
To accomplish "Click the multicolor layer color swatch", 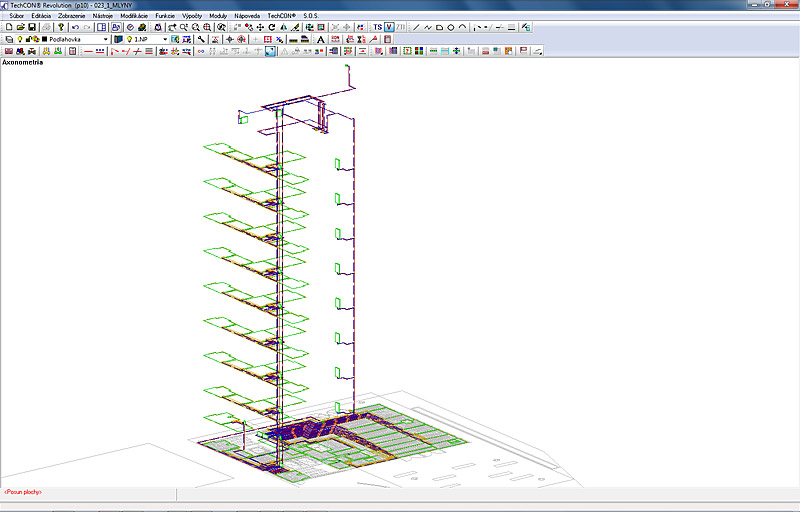I will [x=36, y=39].
